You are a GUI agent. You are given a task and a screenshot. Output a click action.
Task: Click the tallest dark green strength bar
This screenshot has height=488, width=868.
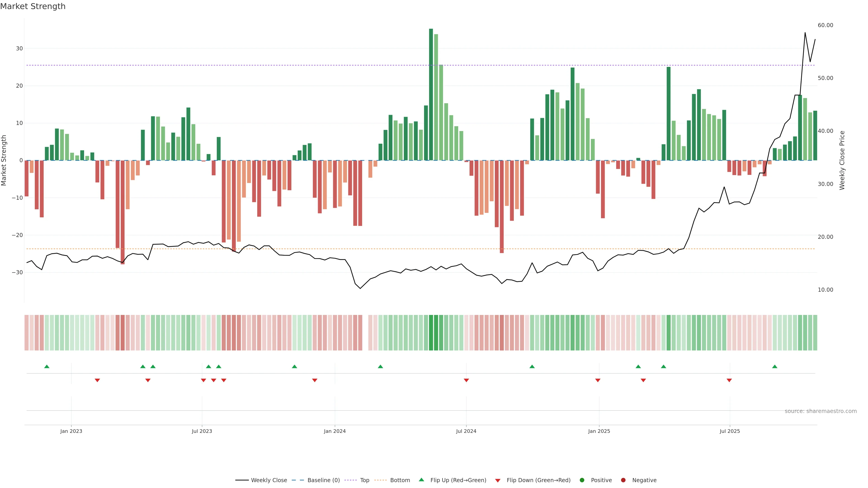click(x=431, y=94)
